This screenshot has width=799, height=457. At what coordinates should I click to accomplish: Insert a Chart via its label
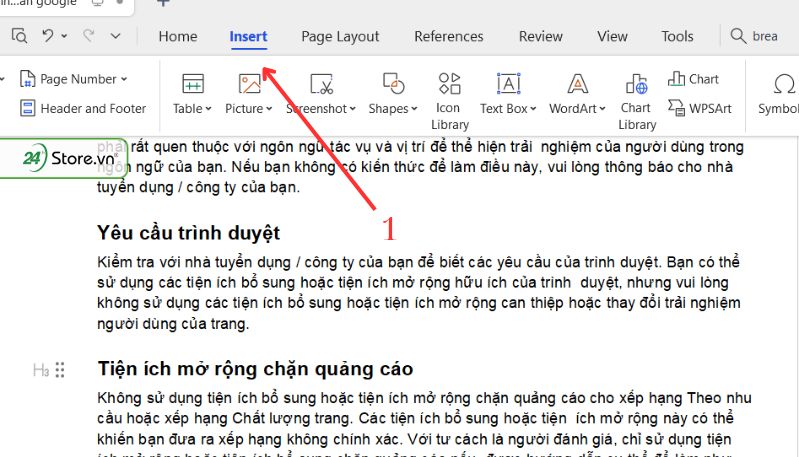pos(703,79)
